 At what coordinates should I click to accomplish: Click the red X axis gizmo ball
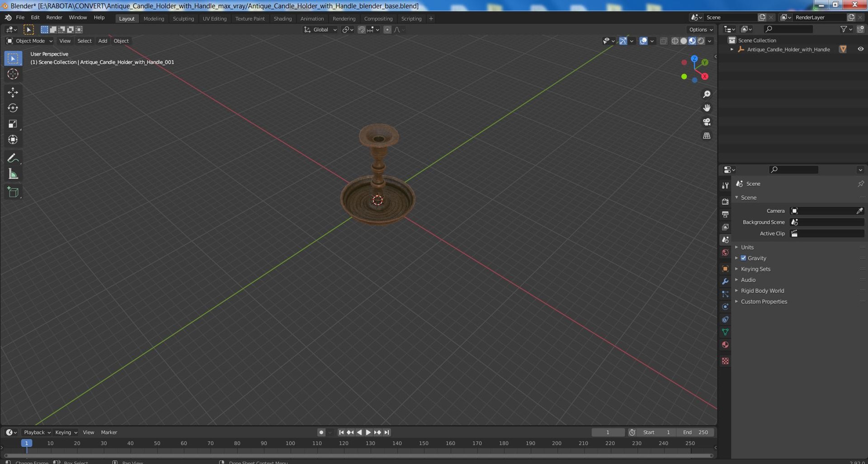(704, 76)
